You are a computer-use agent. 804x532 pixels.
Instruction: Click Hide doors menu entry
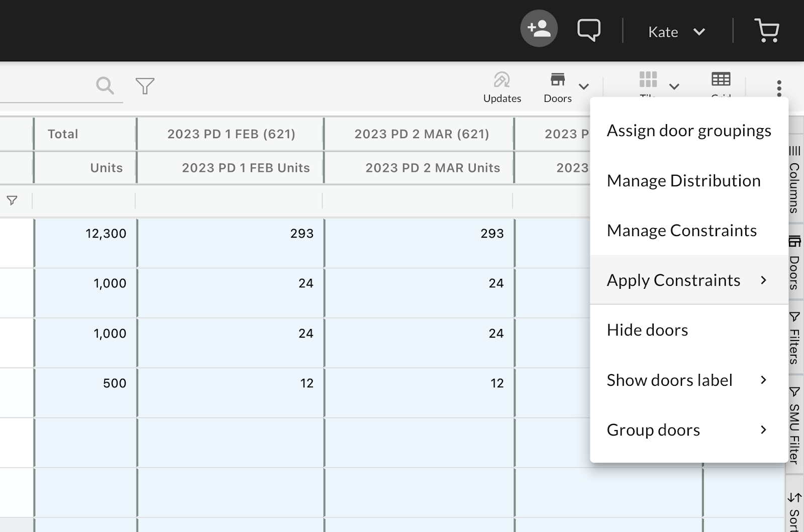(x=647, y=330)
